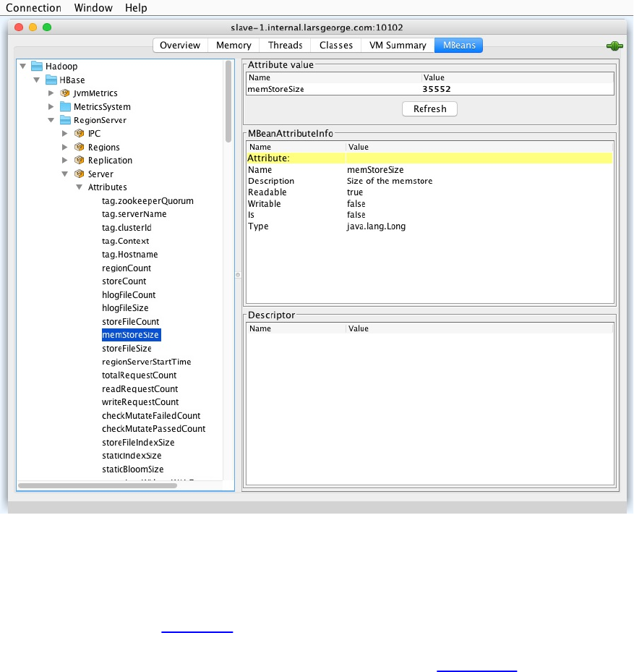
Task: Select the tag.Context attribute
Action: pyautogui.click(x=126, y=241)
